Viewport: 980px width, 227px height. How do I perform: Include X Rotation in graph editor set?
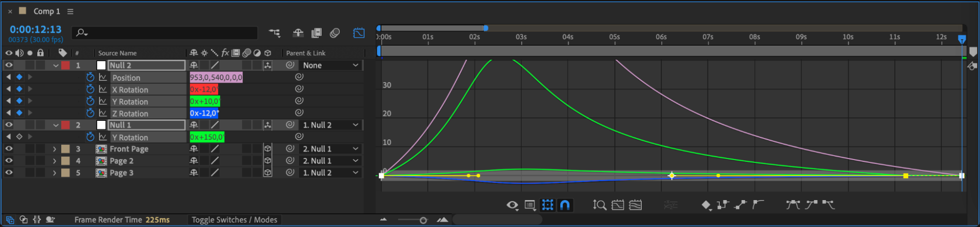[102, 89]
